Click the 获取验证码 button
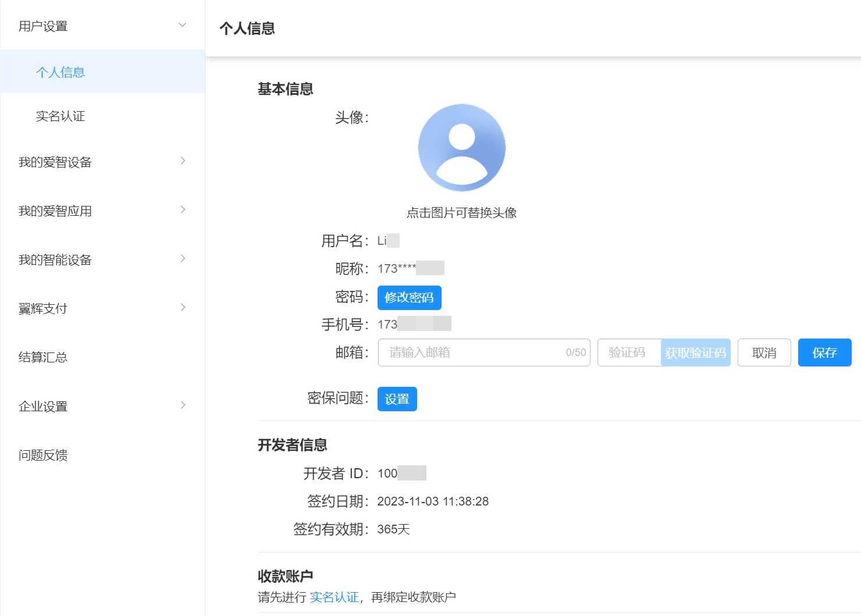861x616 pixels. pos(696,352)
